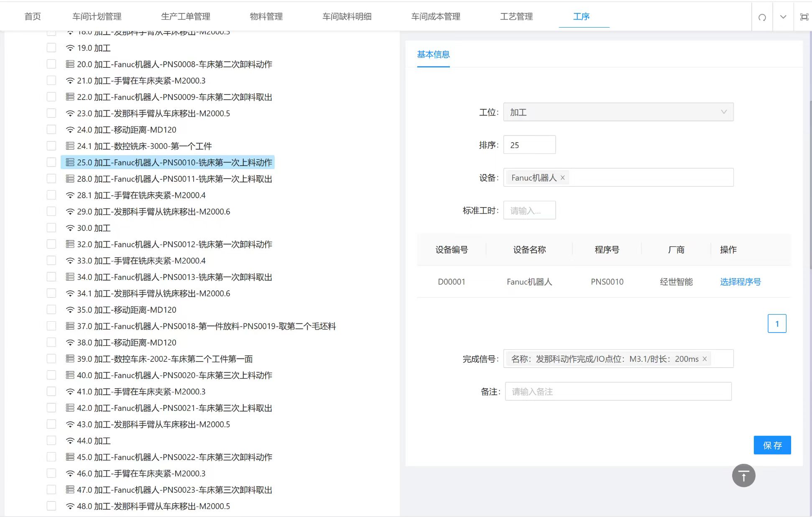Click list icon of 39.0 数控车床-2002 row
The height and width of the screenshot is (517, 812).
pyautogui.click(x=70, y=358)
